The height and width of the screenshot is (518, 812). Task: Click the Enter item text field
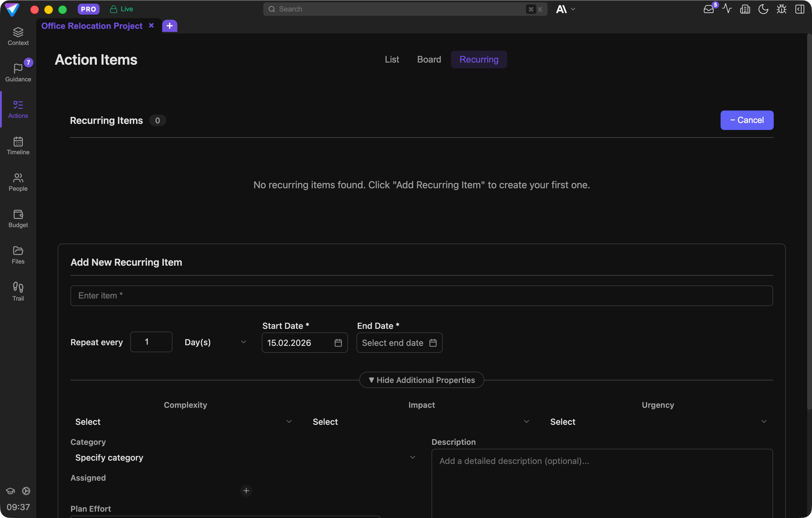pyautogui.click(x=421, y=296)
